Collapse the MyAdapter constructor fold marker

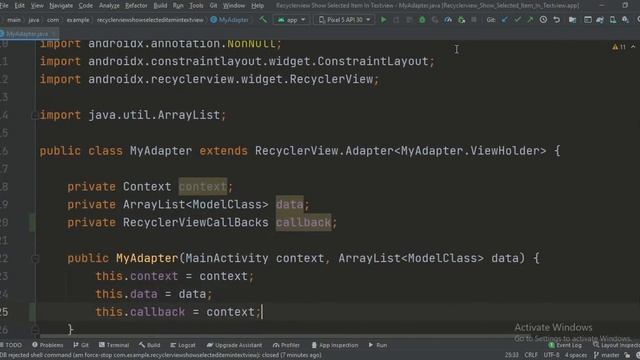point(35,258)
